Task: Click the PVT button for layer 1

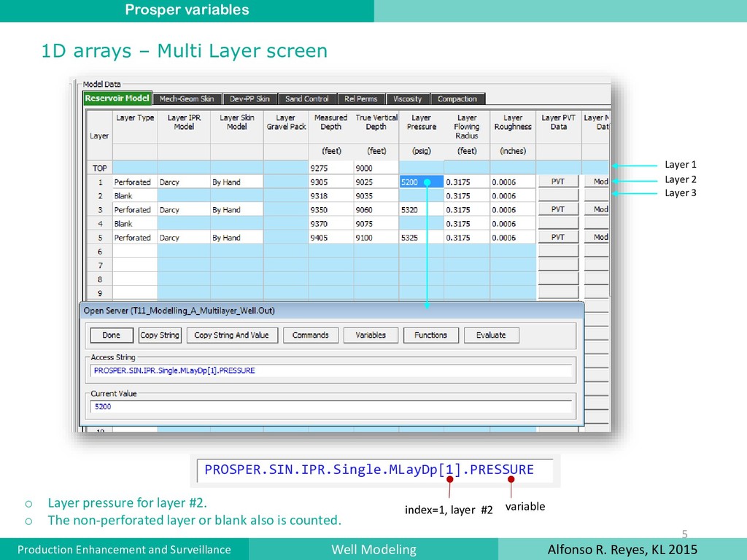Action: pos(558,182)
